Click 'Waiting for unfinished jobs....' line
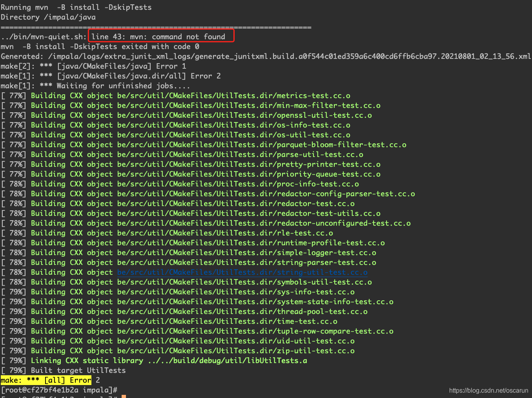 95,86
